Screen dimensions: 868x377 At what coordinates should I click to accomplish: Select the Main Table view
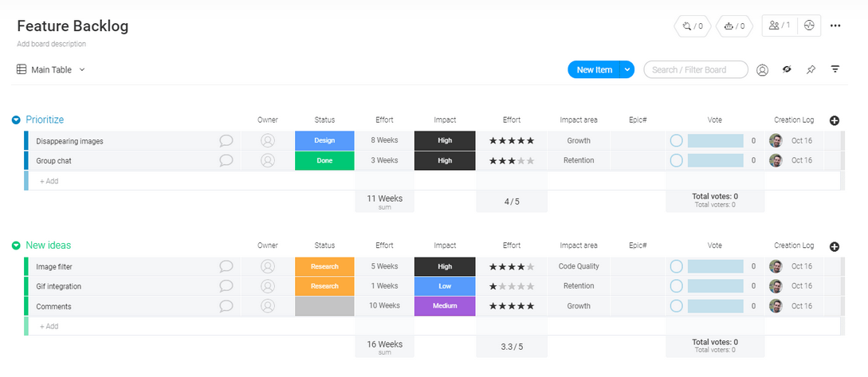coord(52,70)
